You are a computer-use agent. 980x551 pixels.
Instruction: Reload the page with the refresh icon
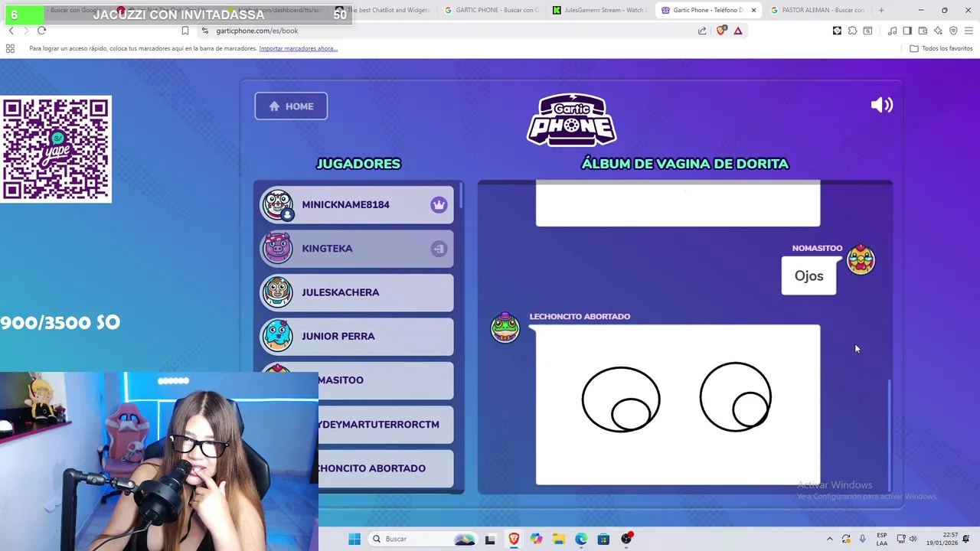41,31
